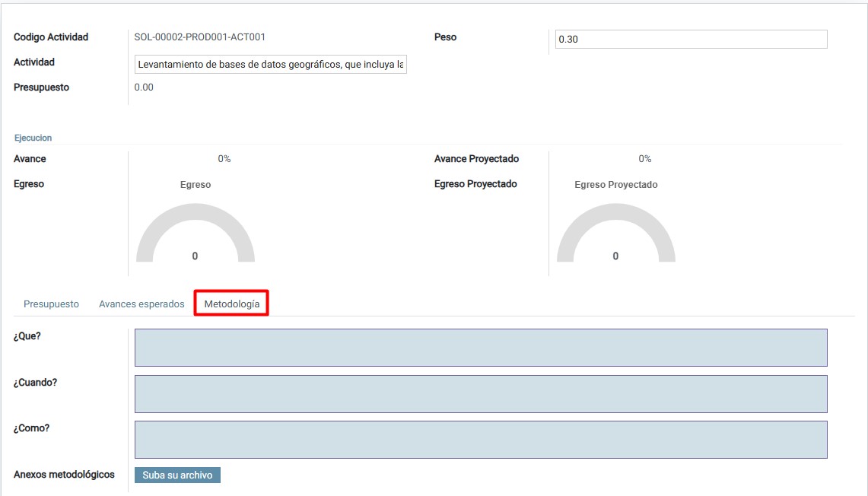
Task: Focus the Actividad text field
Action: (x=271, y=65)
